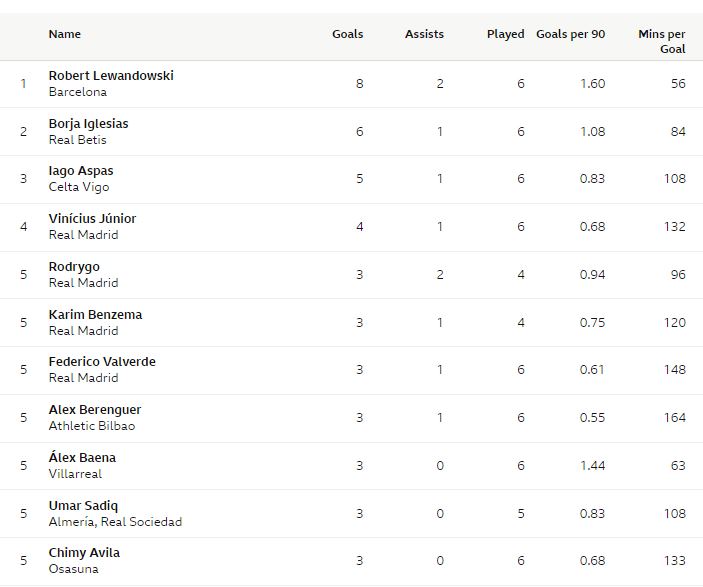Select the Karim Benzema entry
The image size is (703, 587).
pos(95,315)
